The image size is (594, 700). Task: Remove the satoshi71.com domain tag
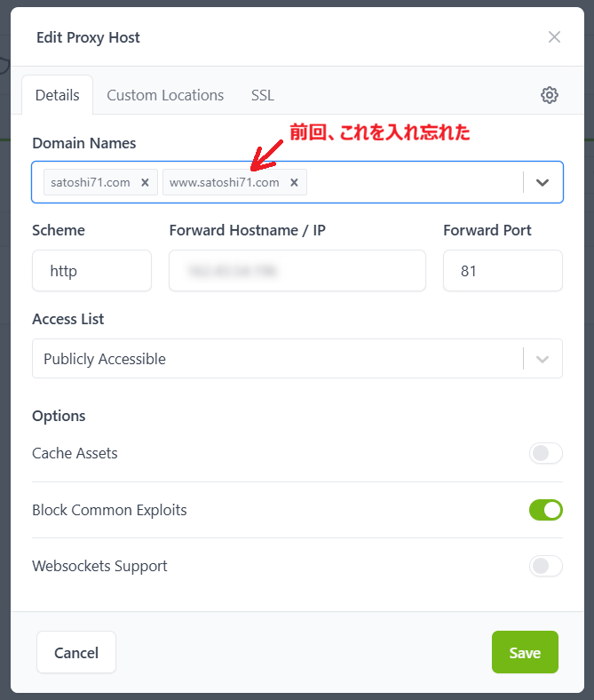(145, 182)
